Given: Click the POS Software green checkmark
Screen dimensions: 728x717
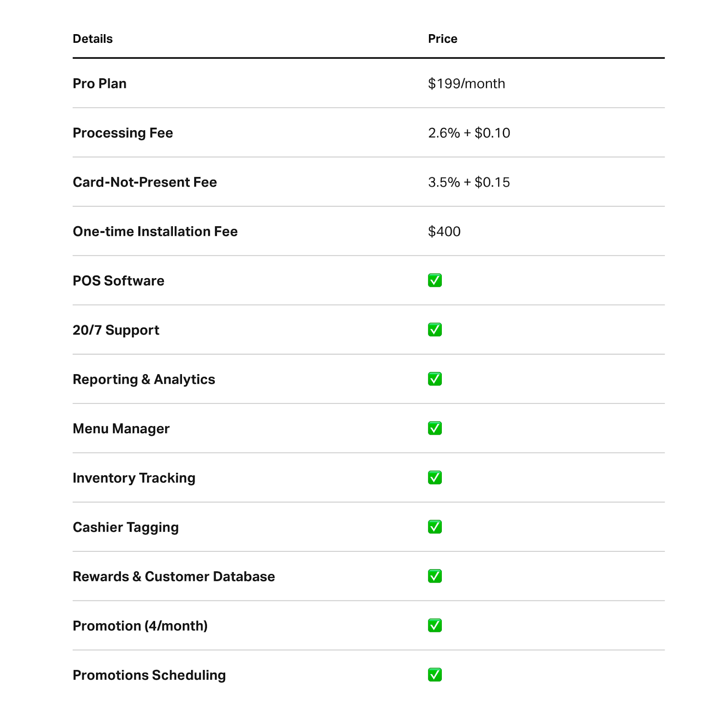Looking at the screenshot, I should (x=435, y=280).
